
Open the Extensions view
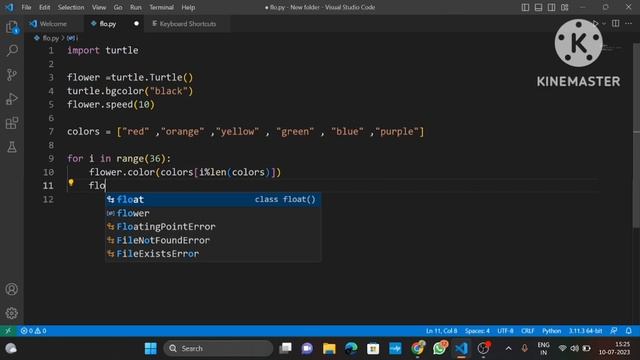click(x=12, y=123)
